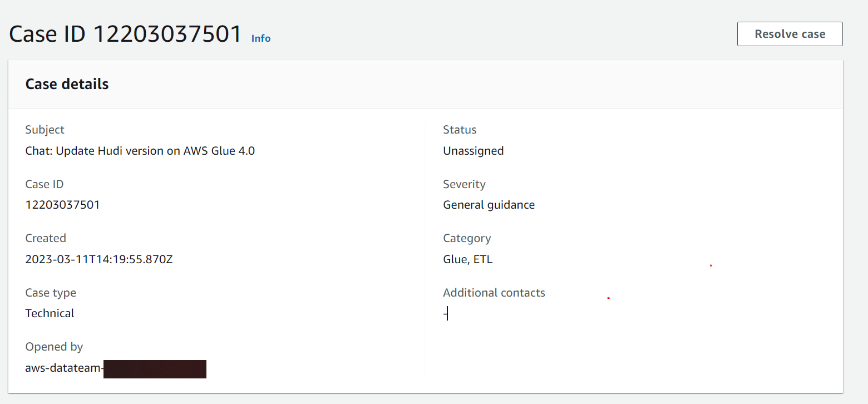Select the Unassigned status value
This screenshot has width=868, height=404.
click(474, 151)
